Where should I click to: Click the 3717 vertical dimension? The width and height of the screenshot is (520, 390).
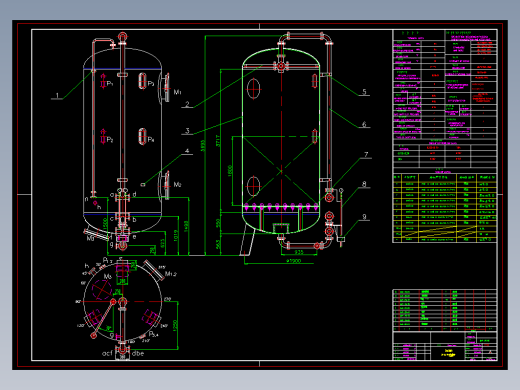[x=218, y=141]
